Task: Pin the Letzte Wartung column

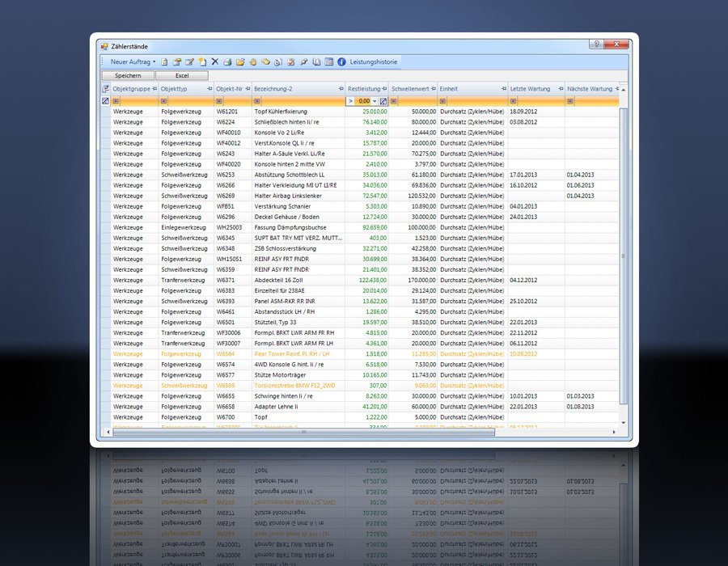Action: coord(561,89)
